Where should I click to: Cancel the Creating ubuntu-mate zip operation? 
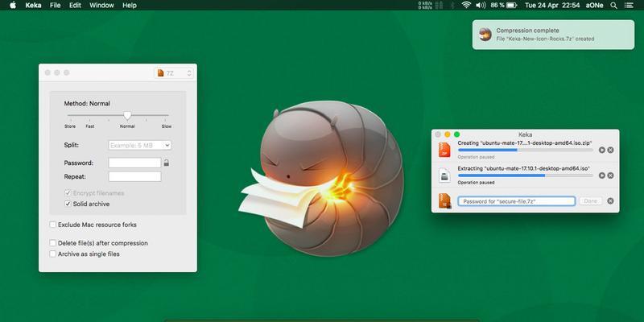point(610,151)
